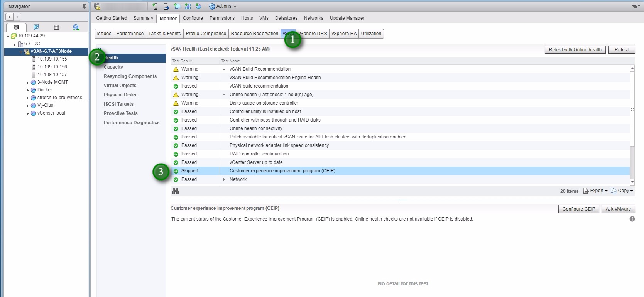Pin the Navigator panel
Viewport: 644px width, 297px height.
click(84, 7)
